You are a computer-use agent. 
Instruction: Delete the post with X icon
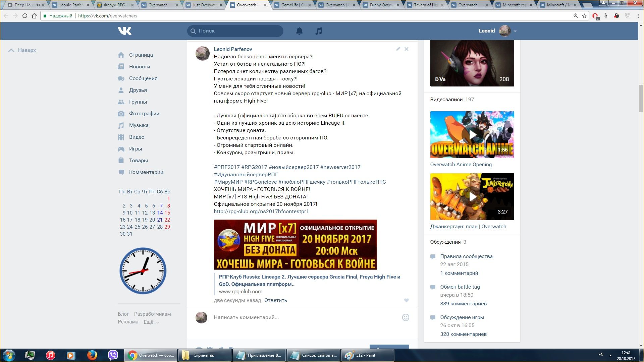coord(407,49)
